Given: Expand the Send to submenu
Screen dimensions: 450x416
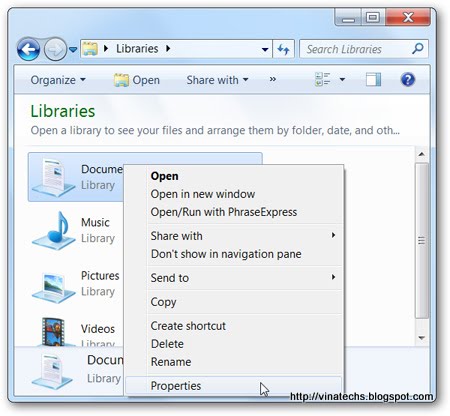Looking at the screenshot, I should [235, 278].
